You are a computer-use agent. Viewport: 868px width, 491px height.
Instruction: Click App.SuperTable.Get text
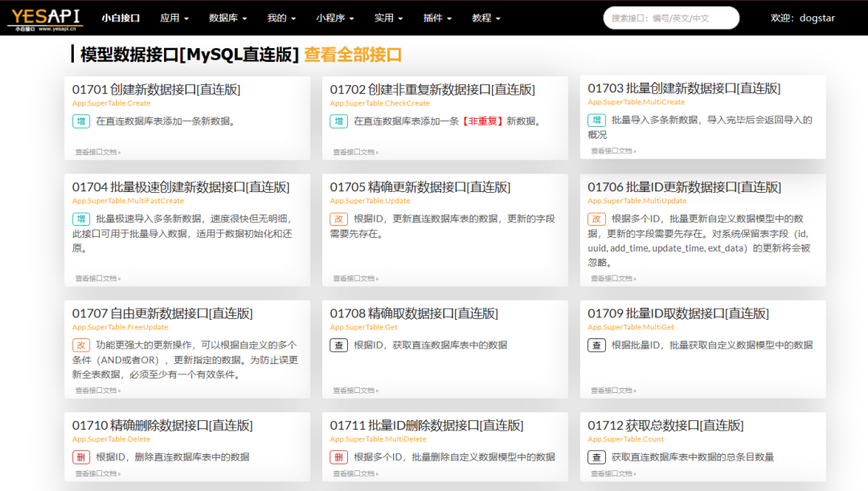click(x=364, y=326)
